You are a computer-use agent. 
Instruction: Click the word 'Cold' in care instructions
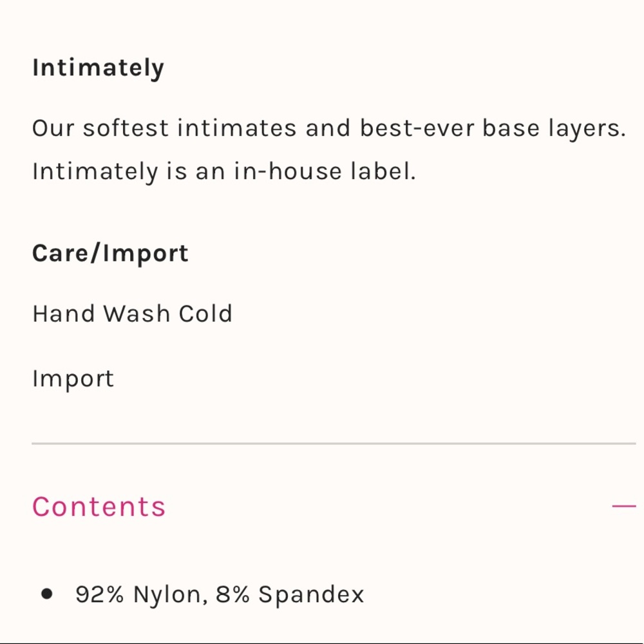point(205,314)
